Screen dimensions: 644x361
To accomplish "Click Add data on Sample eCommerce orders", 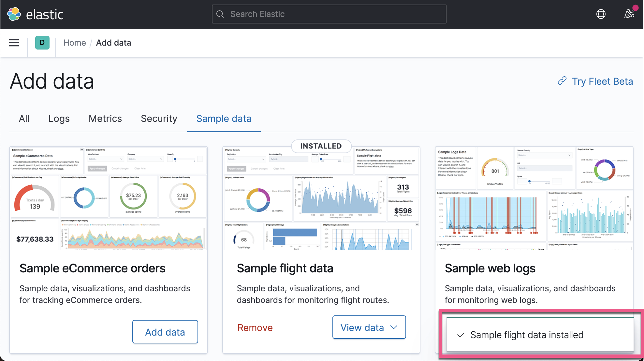I will (x=165, y=332).
